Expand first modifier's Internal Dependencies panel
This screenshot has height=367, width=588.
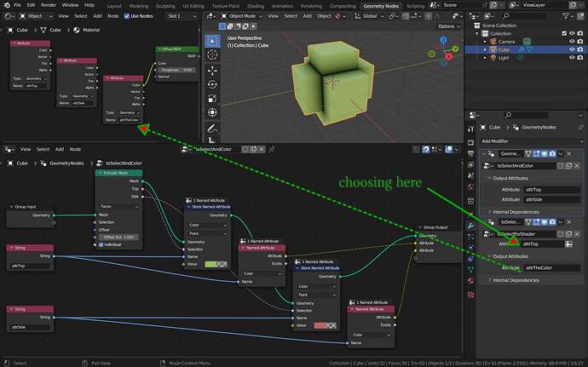click(489, 212)
